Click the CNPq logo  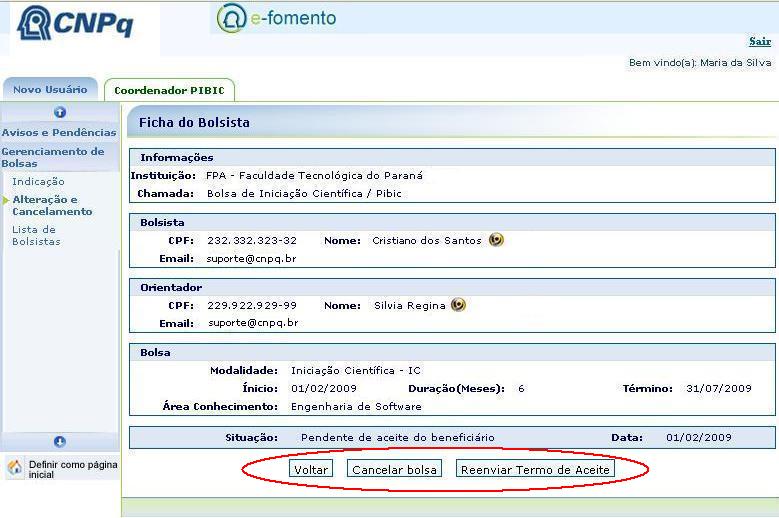click(84, 27)
